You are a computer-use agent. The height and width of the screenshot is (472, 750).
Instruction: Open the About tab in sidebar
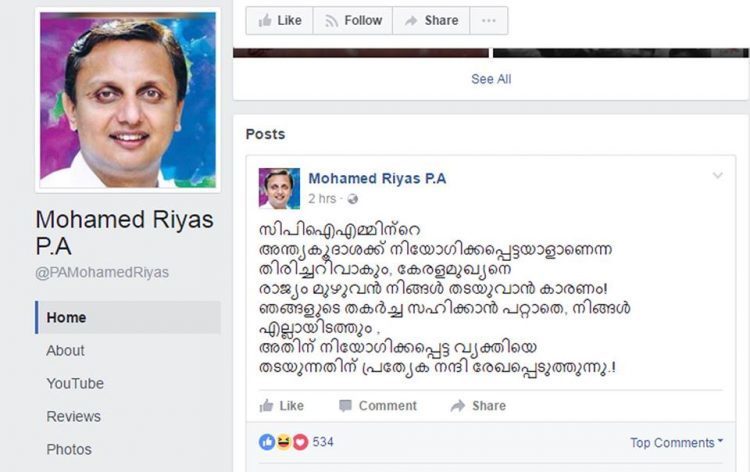pos(65,351)
